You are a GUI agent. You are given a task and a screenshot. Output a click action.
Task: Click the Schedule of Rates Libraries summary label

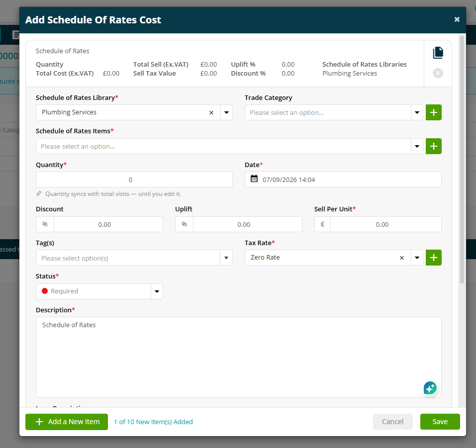pyautogui.click(x=364, y=64)
